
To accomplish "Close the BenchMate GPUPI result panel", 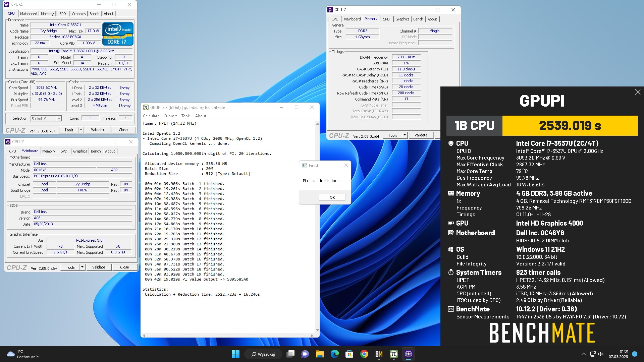I will click(638, 92).
